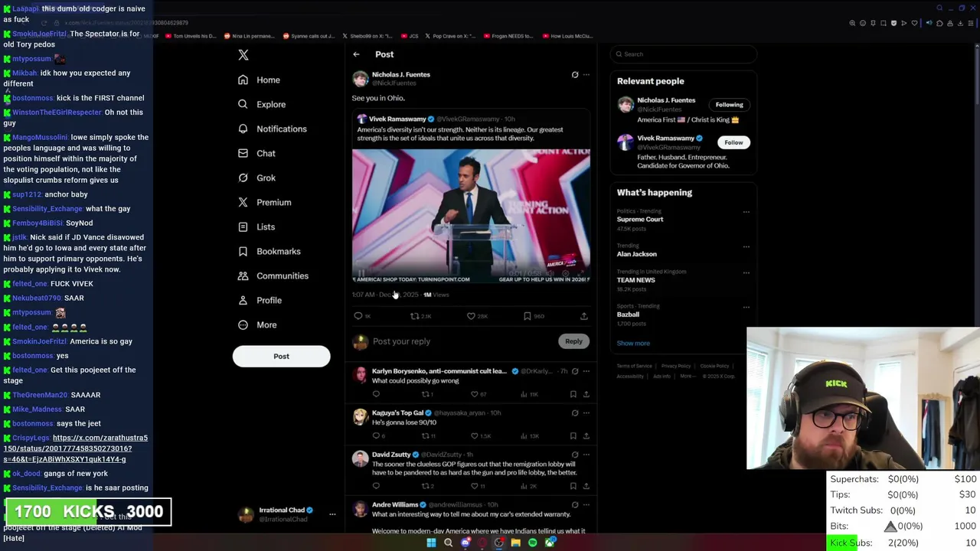
Task: Open Lists in the sidebar
Action: coord(256,227)
